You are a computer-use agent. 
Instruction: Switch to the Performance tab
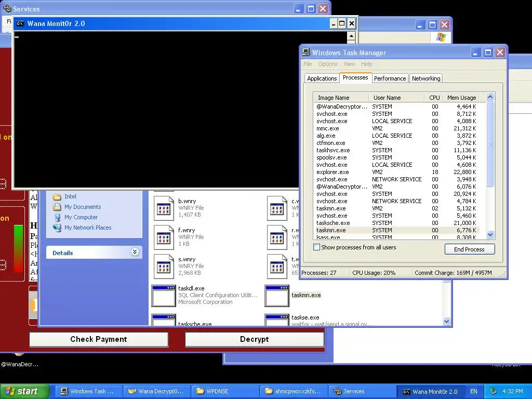coord(390,78)
